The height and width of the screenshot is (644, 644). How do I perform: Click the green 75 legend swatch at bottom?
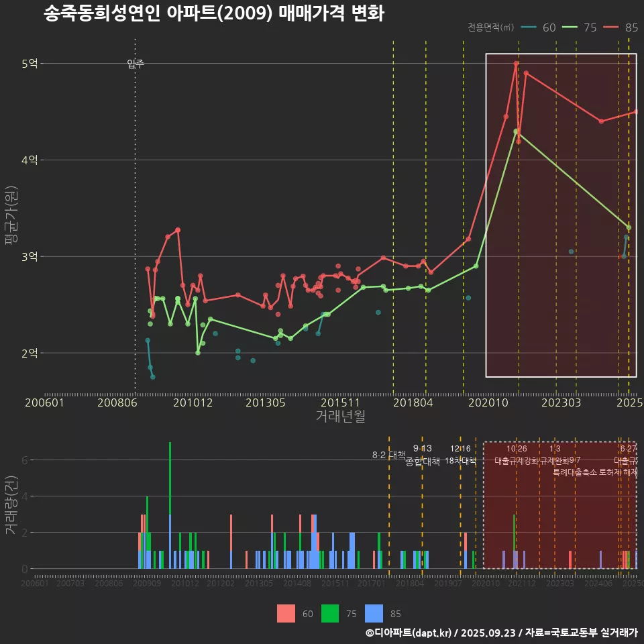click(331, 613)
